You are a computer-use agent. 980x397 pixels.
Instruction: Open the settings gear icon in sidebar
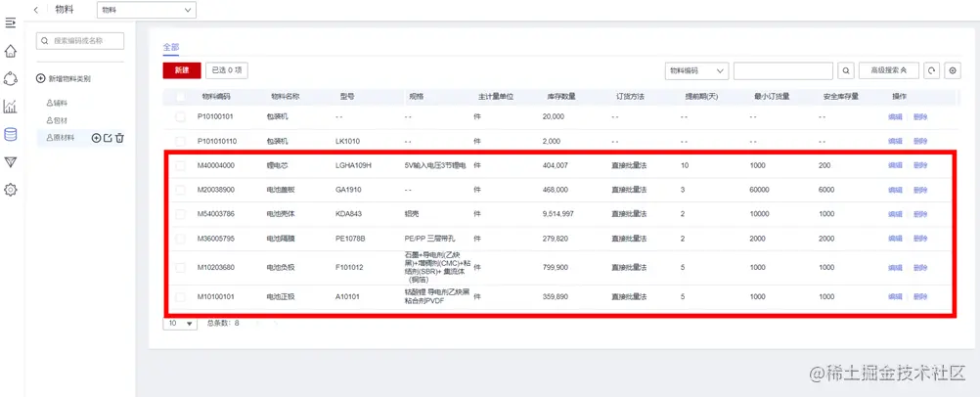[x=10, y=190]
